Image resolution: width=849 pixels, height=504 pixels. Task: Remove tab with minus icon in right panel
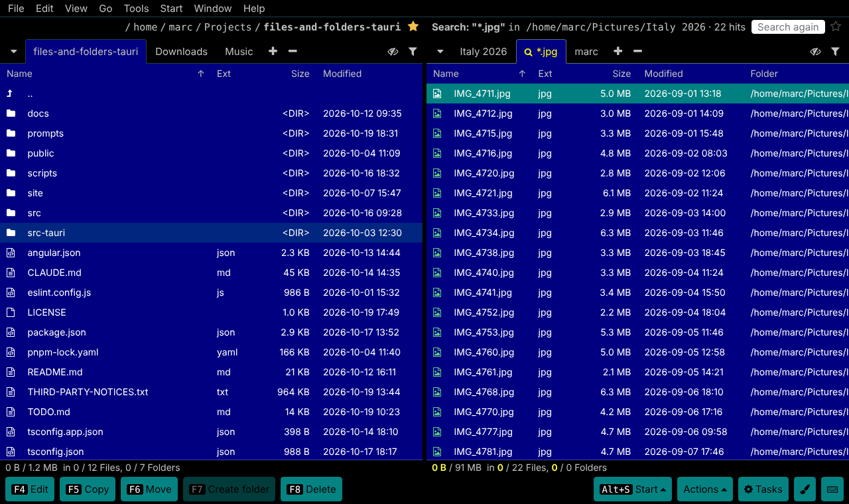[x=637, y=51]
